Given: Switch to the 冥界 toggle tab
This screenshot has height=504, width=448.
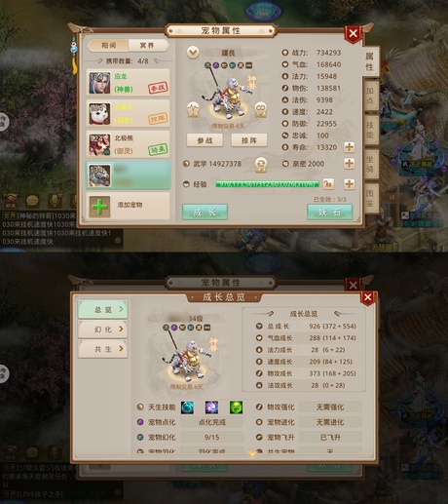Looking at the screenshot, I should (x=148, y=46).
